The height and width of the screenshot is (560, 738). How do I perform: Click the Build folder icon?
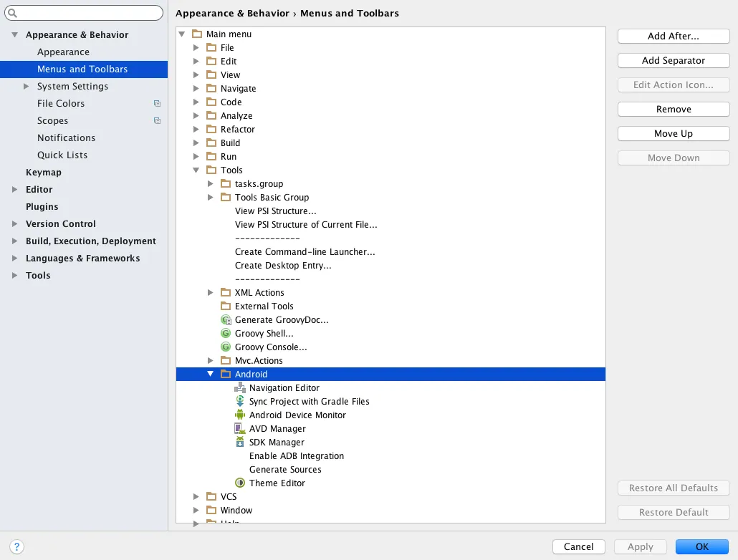coord(212,143)
